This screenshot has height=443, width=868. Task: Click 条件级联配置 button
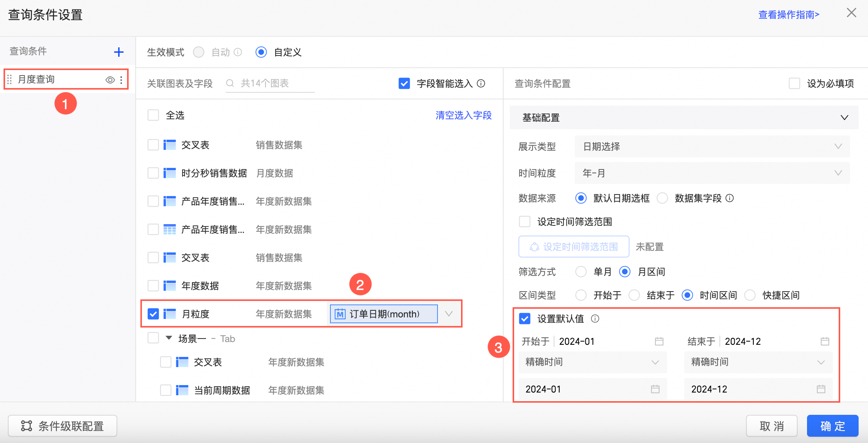63,426
